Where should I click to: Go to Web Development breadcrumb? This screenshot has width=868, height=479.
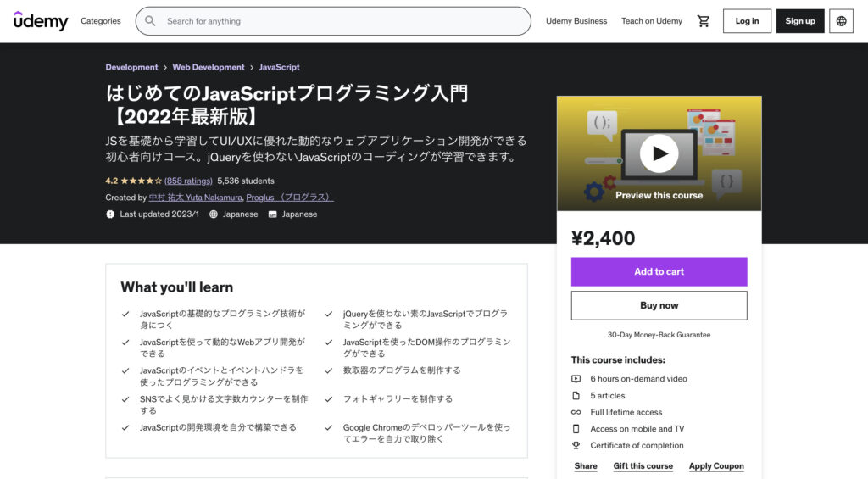[209, 67]
